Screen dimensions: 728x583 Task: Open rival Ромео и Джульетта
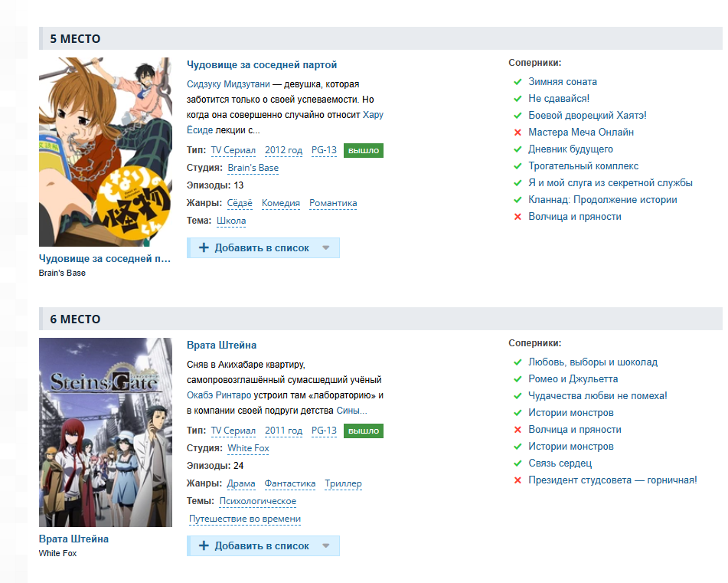coord(573,379)
